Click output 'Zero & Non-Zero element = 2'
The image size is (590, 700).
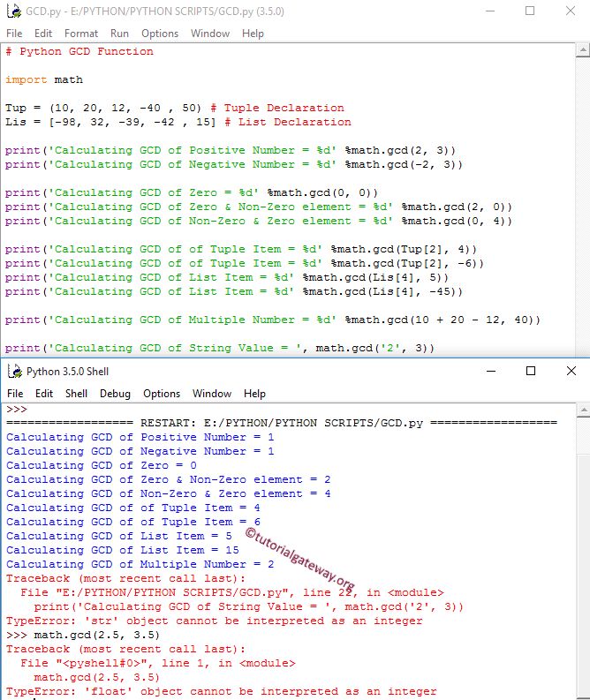click(x=169, y=479)
